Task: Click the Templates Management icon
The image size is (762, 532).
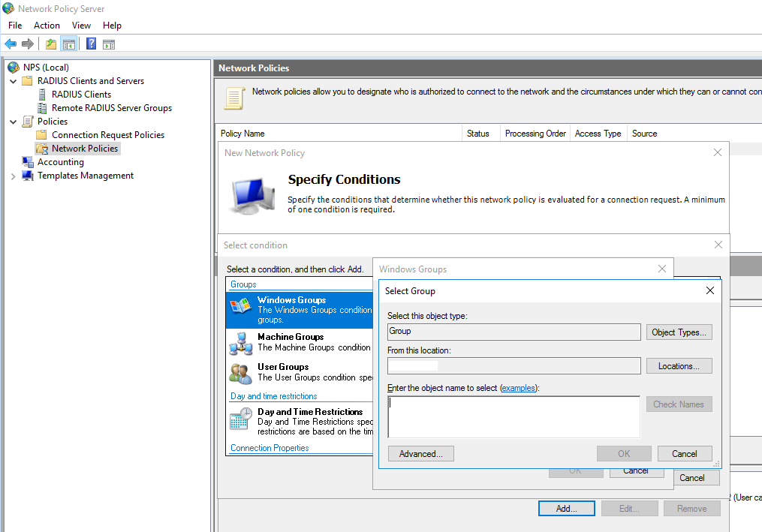Action: [28, 176]
